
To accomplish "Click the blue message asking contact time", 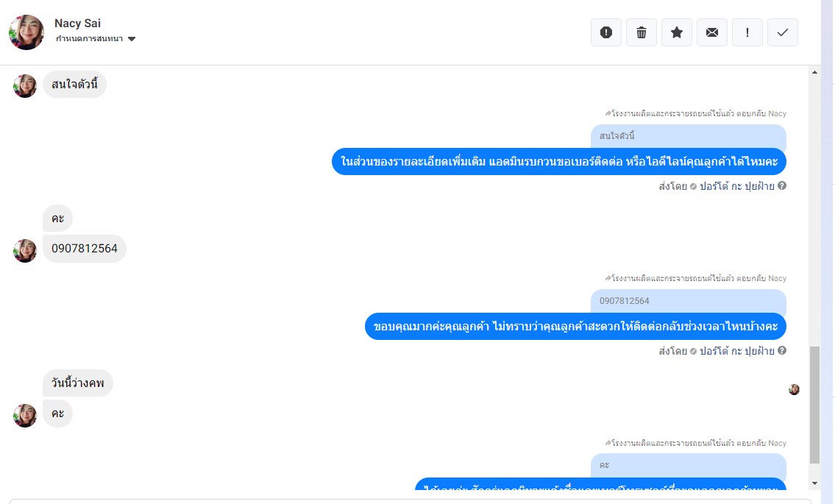I will click(575, 326).
